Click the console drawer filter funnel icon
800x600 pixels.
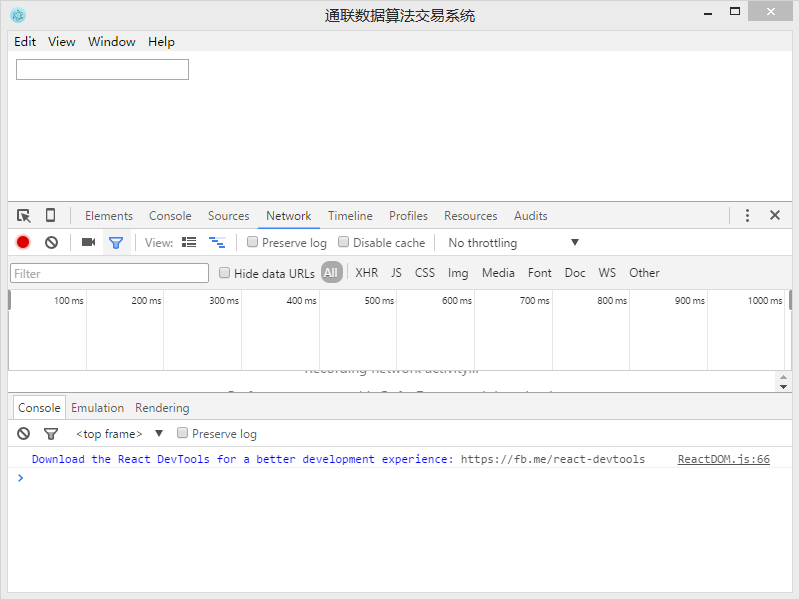[51, 434]
